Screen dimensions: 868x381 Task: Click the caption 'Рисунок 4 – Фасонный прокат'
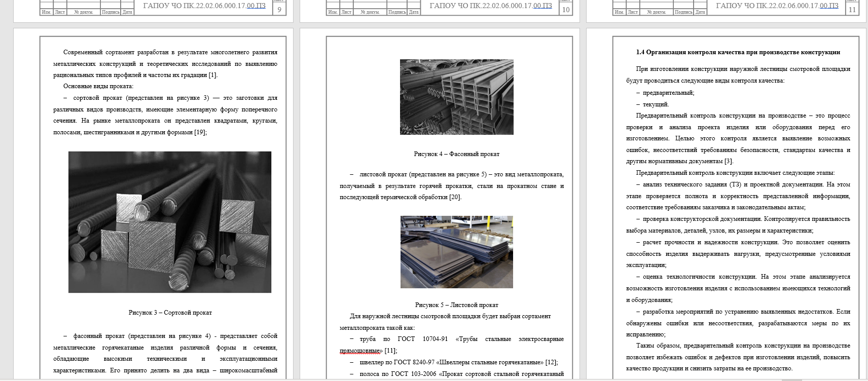[456, 154]
